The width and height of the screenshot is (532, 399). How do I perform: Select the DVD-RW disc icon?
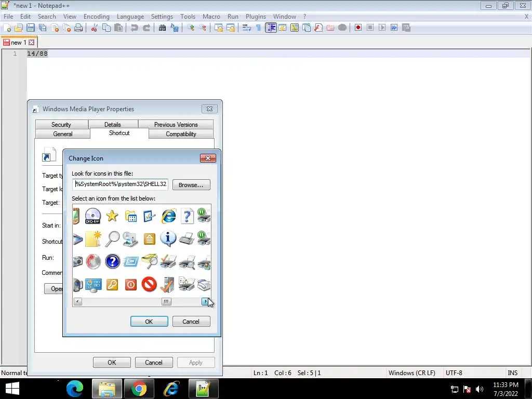point(92,216)
